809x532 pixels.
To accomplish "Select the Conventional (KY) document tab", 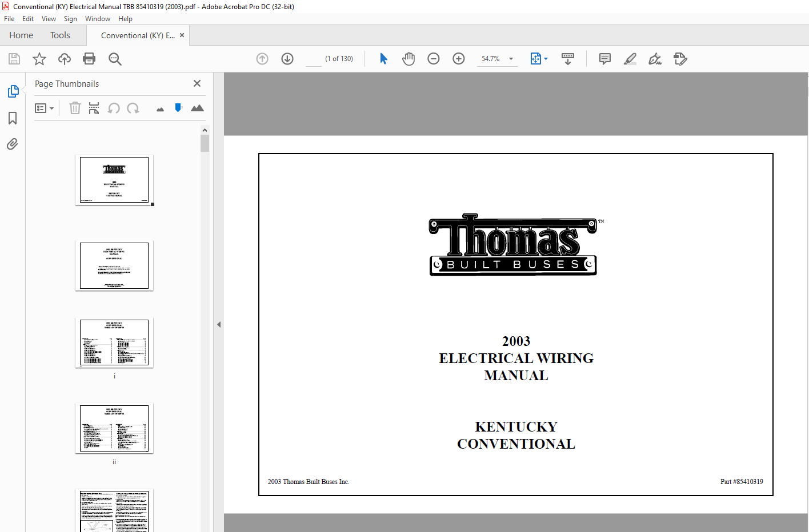I will tap(138, 35).
